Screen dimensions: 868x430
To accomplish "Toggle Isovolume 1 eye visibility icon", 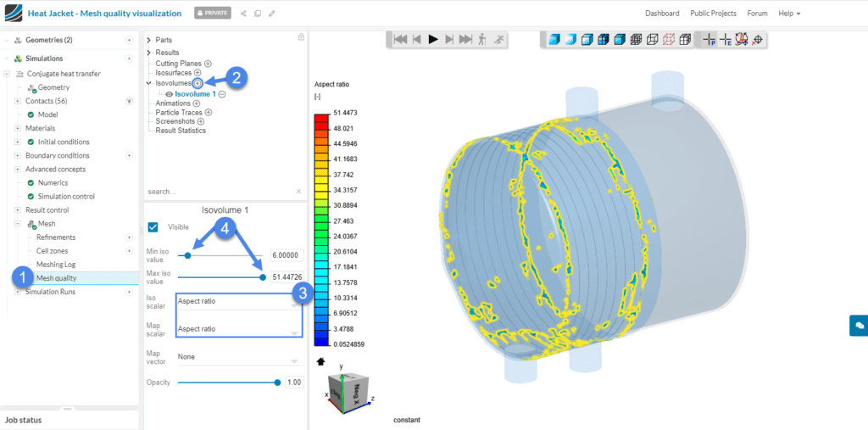I will [x=169, y=94].
